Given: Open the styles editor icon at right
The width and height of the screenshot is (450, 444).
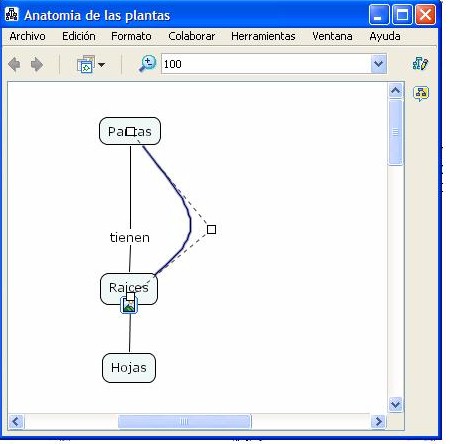Looking at the screenshot, I should tap(420, 63).
